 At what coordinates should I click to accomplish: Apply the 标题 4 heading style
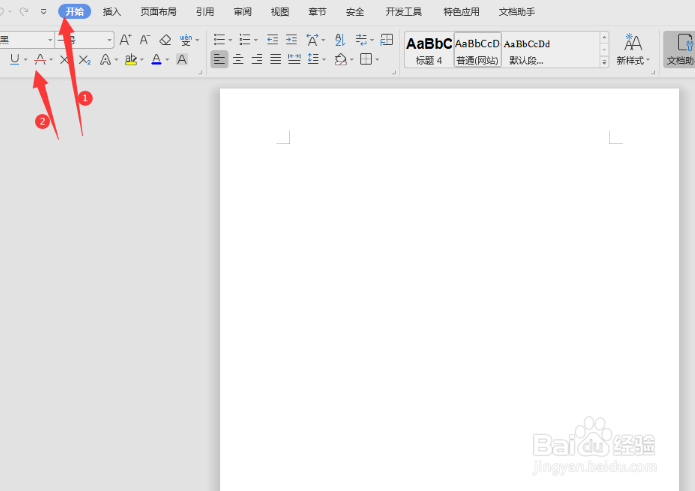coord(429,50)
